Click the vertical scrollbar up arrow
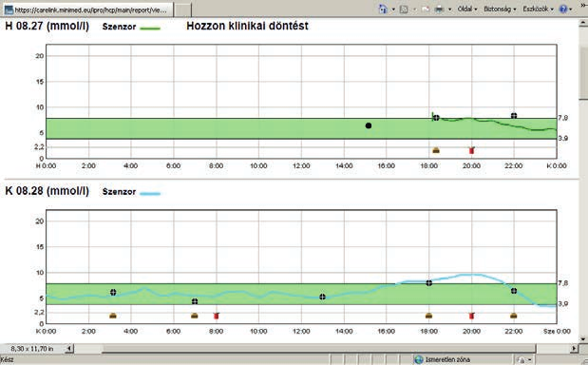 (x=583, y=24)
